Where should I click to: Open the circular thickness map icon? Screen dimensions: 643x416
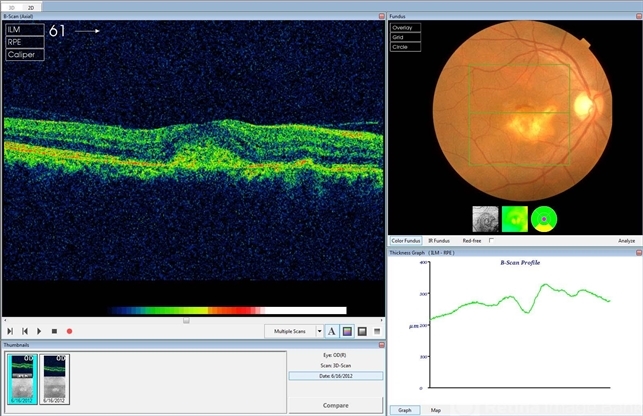(x=545, y=217)
